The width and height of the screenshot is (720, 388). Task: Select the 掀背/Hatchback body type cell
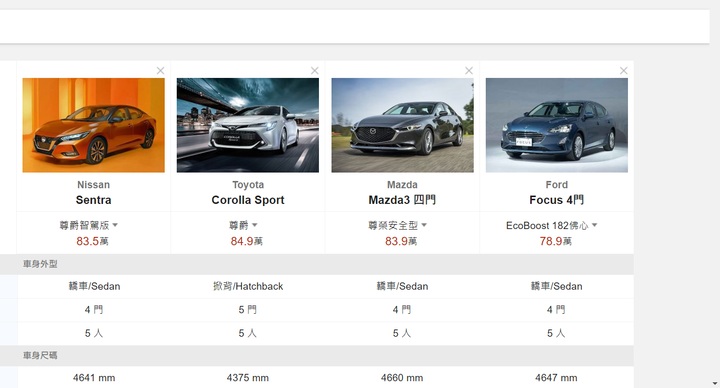pyautogui.click(x=248, y=287)
